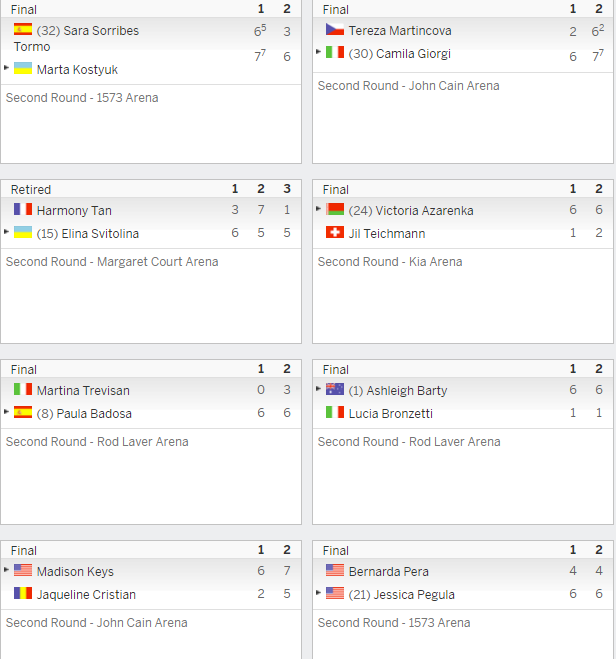The image size is (616, 659).
Task: Click winner arrow beside Madison Keys
Action: [7, 570]
